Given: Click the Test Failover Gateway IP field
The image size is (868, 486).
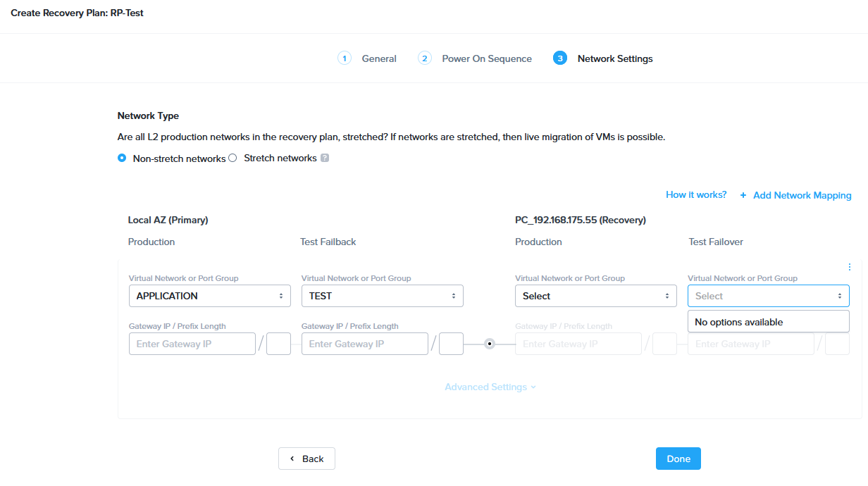Looking at the screenshot, I should [751, 344].
